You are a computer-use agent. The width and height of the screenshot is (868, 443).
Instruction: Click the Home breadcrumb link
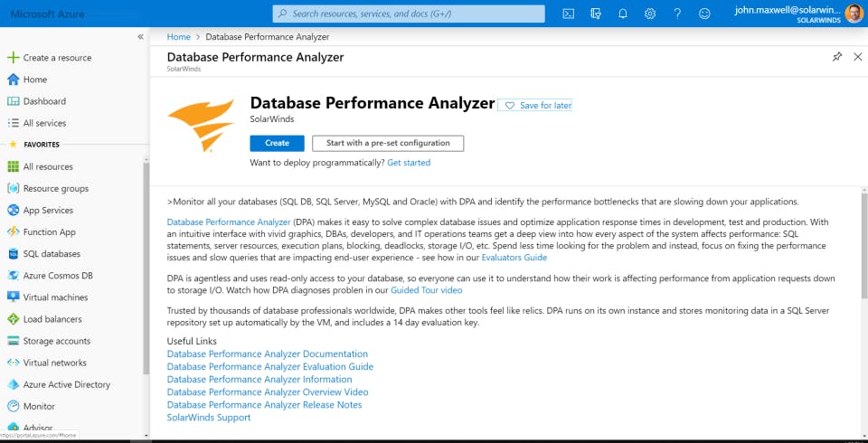click(x=179, y=37)
